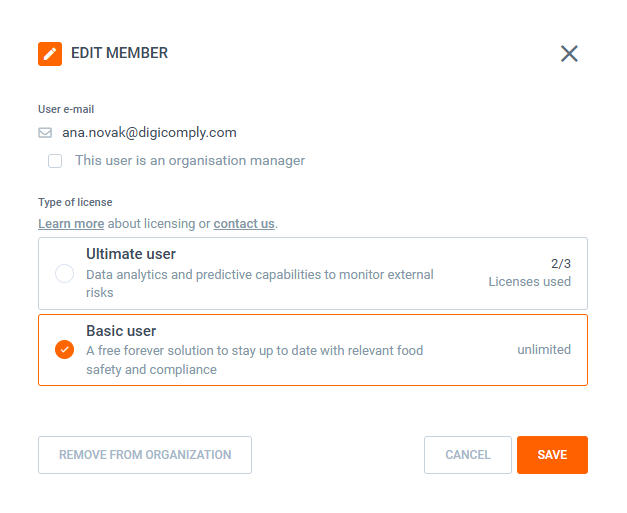
Task: Follow the contact us link
Action: point(244,224)
